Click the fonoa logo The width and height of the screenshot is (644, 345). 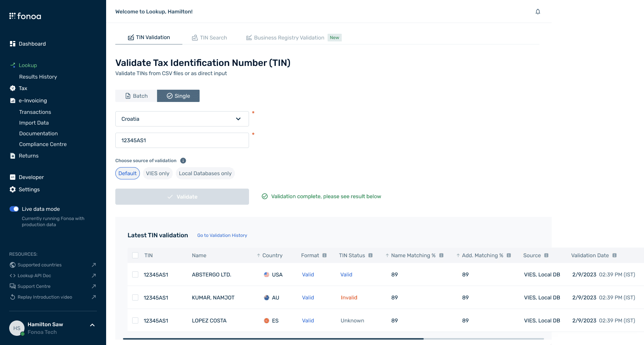point(25,16)
